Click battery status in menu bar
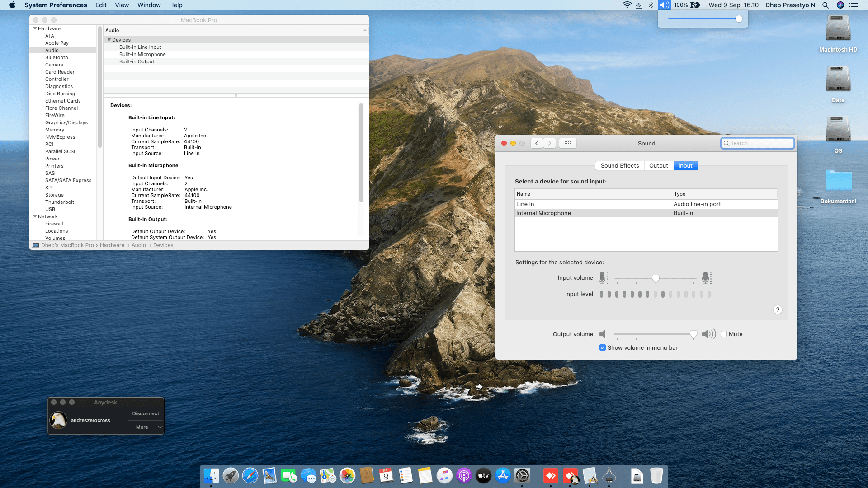 pos(687,5)
